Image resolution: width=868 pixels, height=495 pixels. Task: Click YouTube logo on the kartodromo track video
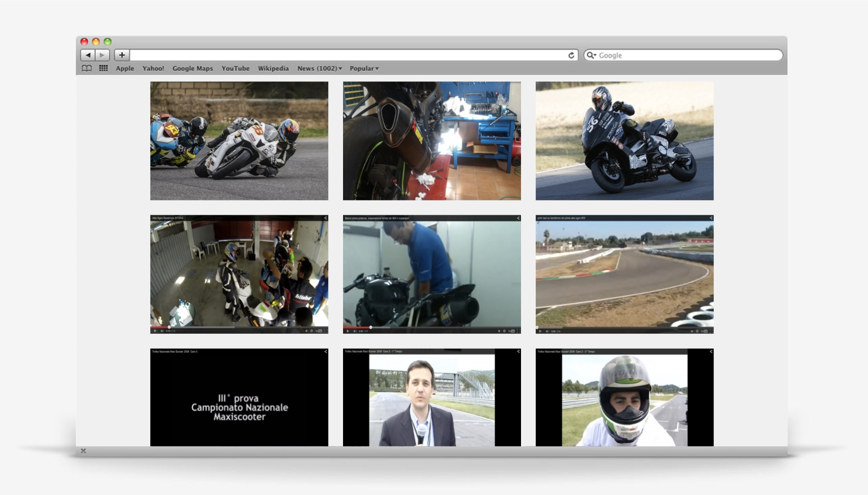(704, 331)
